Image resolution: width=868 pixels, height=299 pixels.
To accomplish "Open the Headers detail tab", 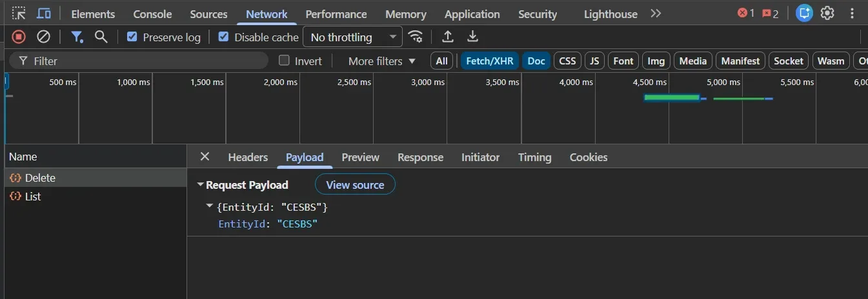I will [x=248, y=157].
